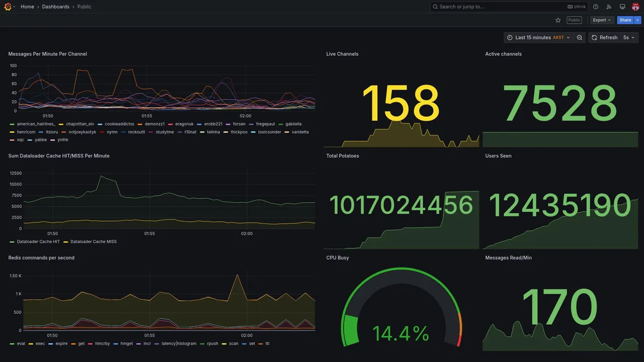Expand the Share button arrow menu
Viewport: 644px width, 362px height.
point(638,20)
